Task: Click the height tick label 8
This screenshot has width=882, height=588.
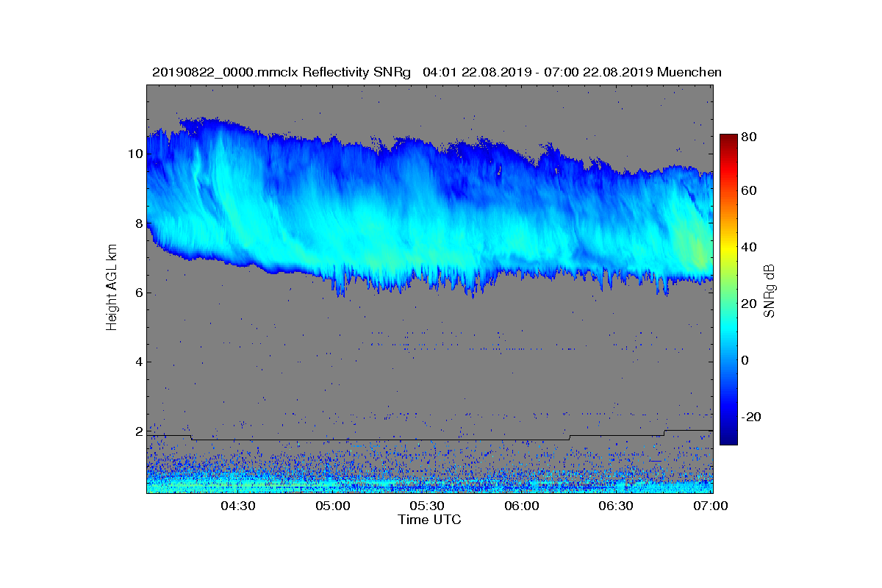Action: point(138,223)
